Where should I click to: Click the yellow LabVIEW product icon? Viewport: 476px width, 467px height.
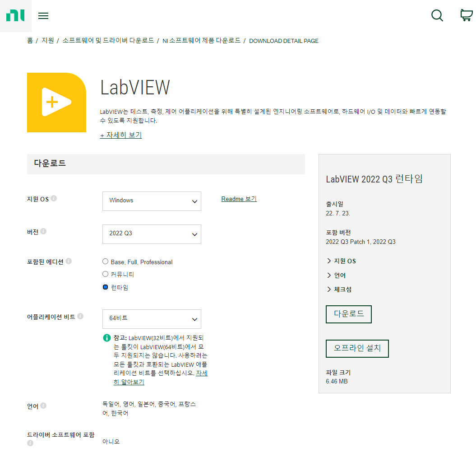coord(56,102)
